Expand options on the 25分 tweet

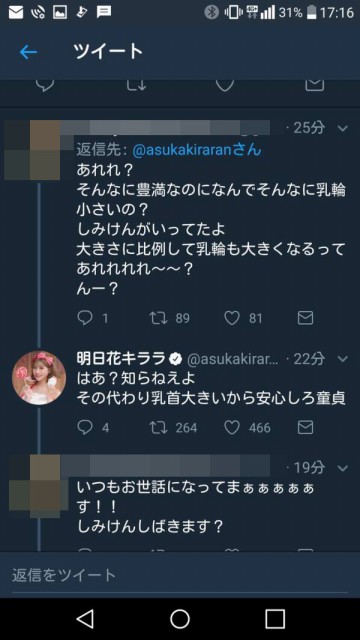click(x=343, y=129)
